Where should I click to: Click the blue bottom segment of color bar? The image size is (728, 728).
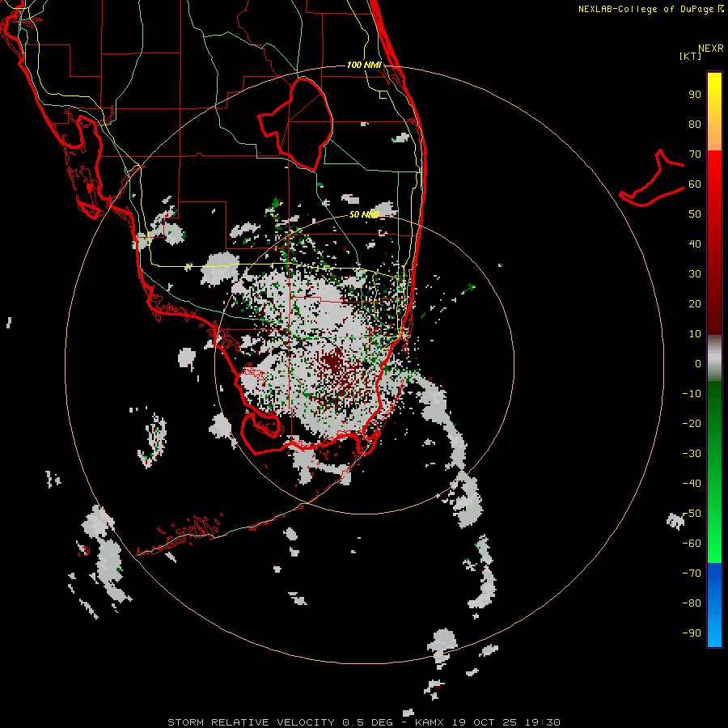pyautogui.click(x=714, y=605)
